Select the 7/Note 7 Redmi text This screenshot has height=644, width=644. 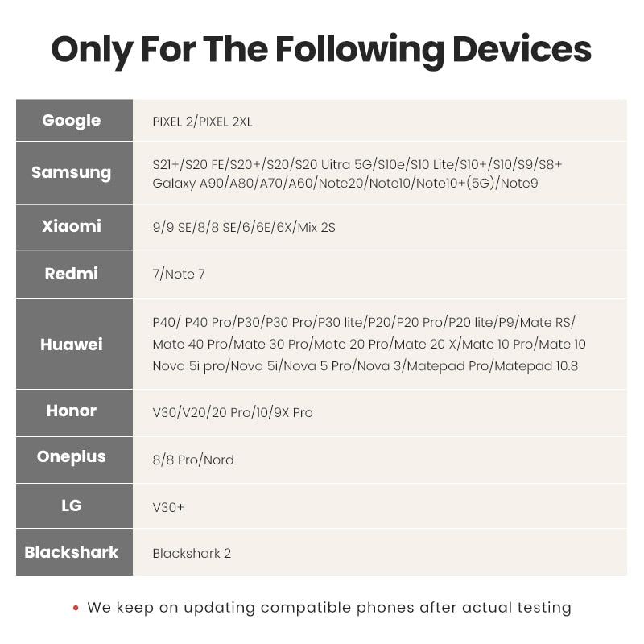click(179, 274)
